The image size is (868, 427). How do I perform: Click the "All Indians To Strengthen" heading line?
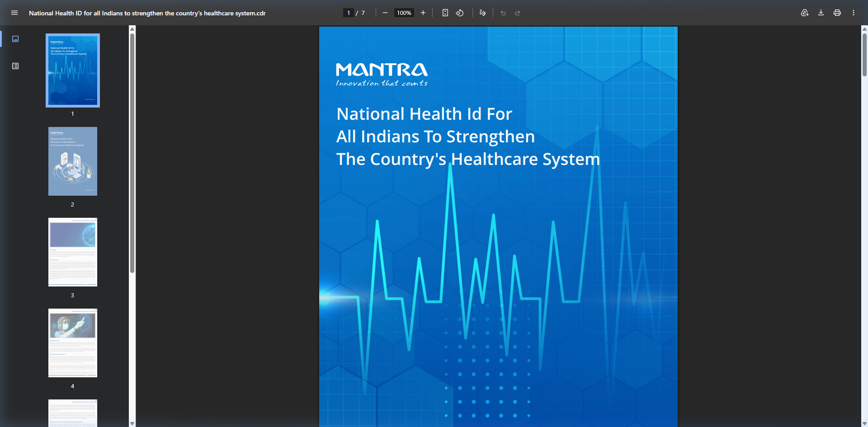tap(436, 136)
